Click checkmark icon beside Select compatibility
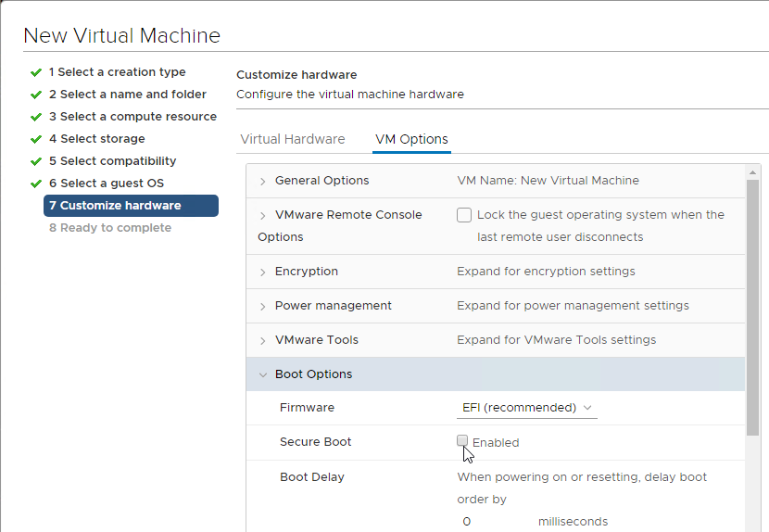The height and width of the screenshot is (532, 769). (36, 161)
